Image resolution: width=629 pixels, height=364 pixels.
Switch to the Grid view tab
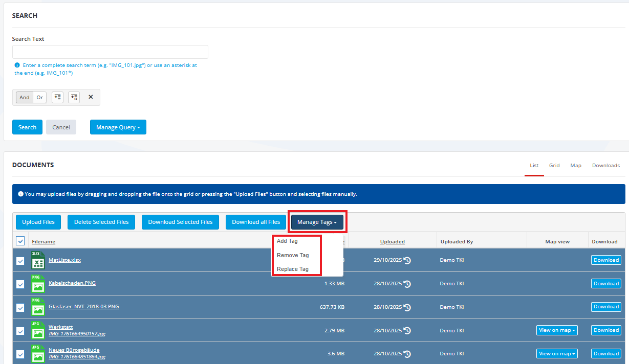[x=554, y=166]
